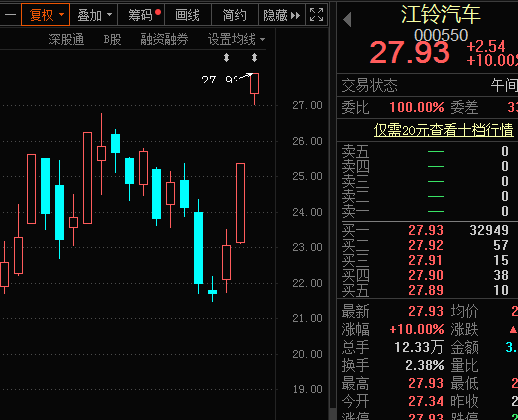Image resolution: width=518 pixels, height=420 pixels.
Task: Switch to 简约 view
Action: click(x=235, y=15)
